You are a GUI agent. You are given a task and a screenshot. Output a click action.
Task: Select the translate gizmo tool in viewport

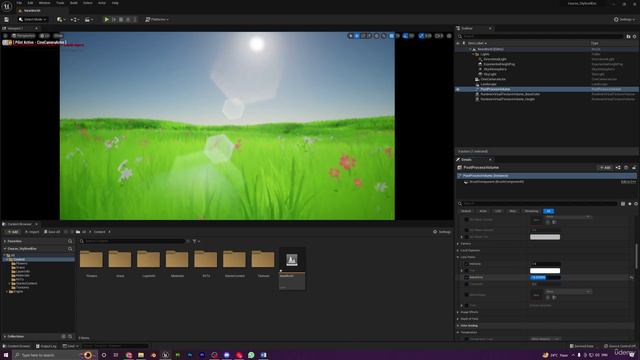click(357, 36)
